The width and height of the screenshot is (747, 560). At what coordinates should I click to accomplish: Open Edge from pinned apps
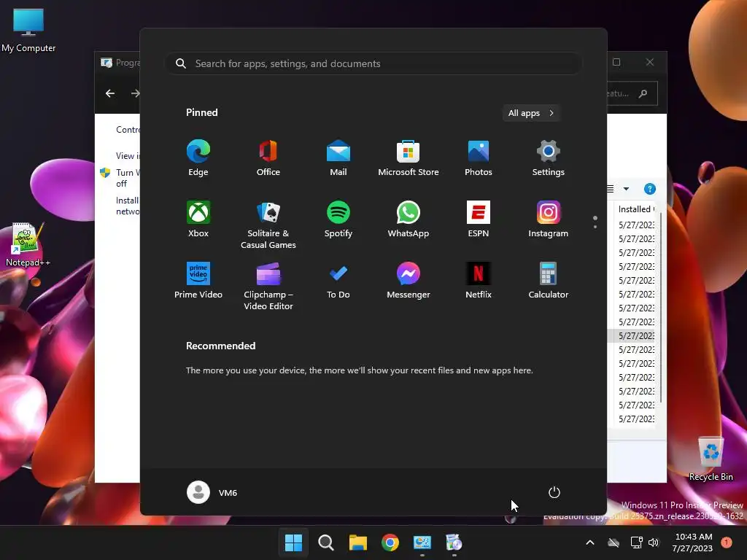pos(198,158)
